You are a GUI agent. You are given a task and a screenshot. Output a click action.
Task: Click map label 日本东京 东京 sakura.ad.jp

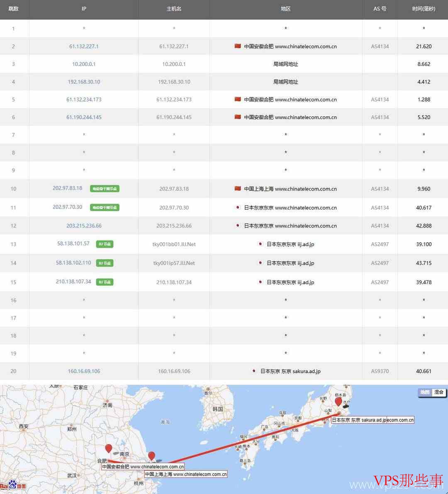(359, 420)
